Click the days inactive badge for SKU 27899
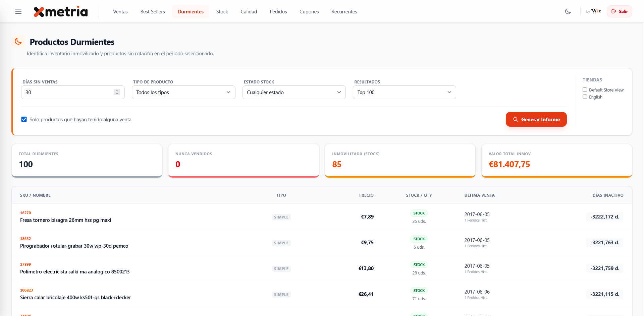 click(x=605, y=268)
